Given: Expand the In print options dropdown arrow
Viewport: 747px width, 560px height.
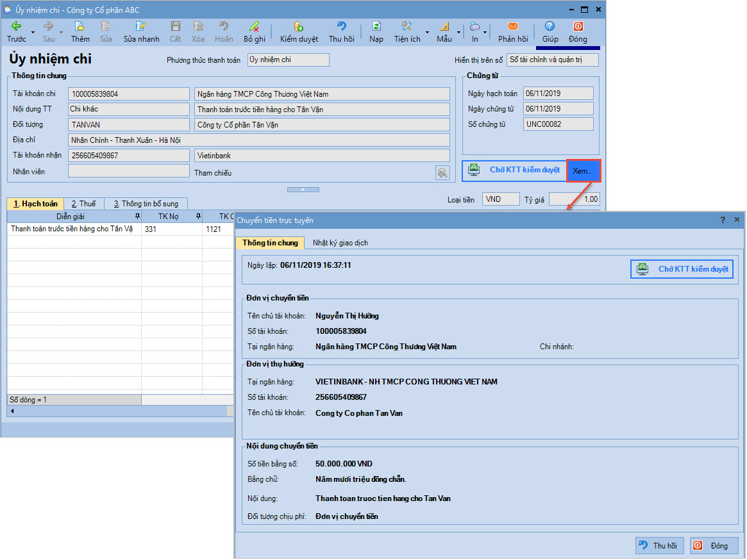Looking at the screenshot, I should [485, 31].
